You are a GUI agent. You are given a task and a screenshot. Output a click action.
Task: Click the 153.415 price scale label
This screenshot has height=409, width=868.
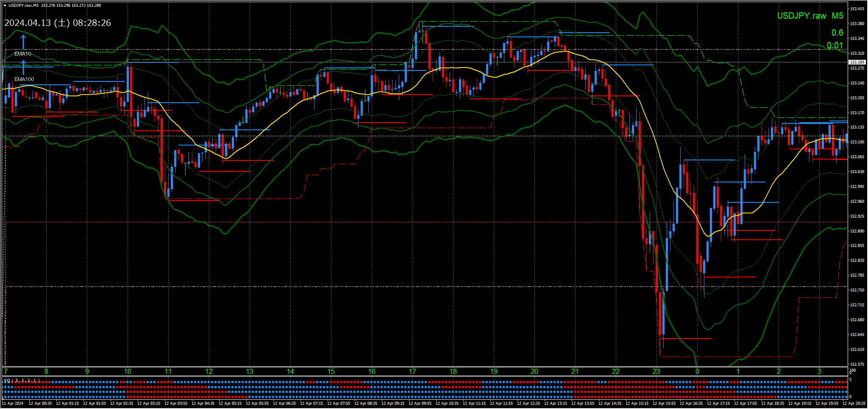(857, 9)
